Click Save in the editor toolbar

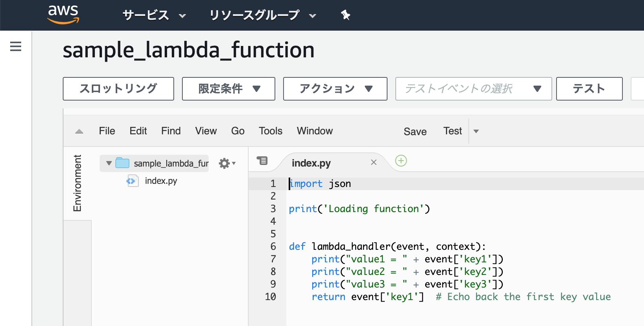tap(415, 132)
